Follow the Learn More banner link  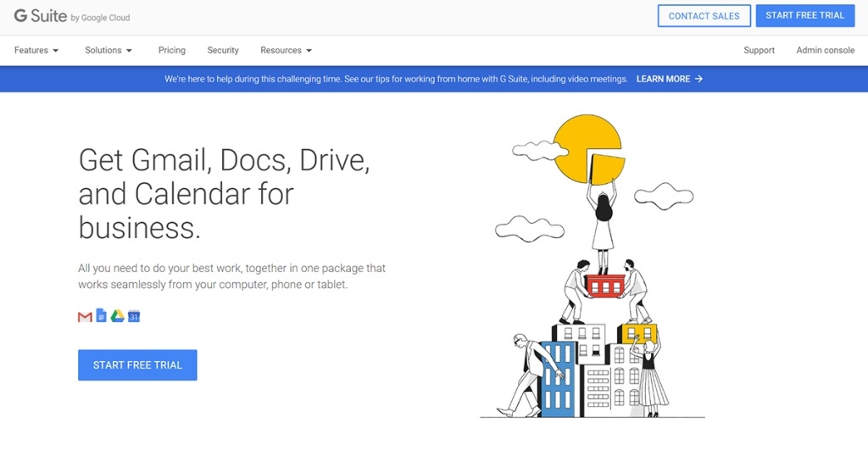(663, 79)
